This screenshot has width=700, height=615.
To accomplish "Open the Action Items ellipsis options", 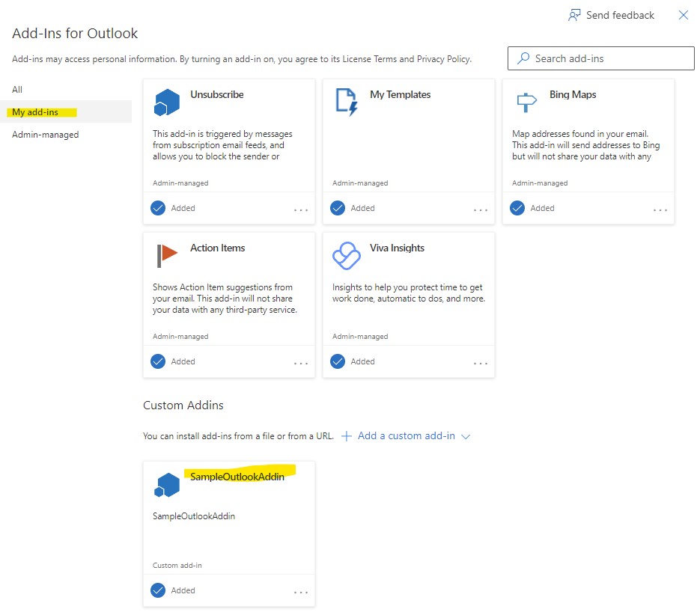I will click(x=301, y=363).
